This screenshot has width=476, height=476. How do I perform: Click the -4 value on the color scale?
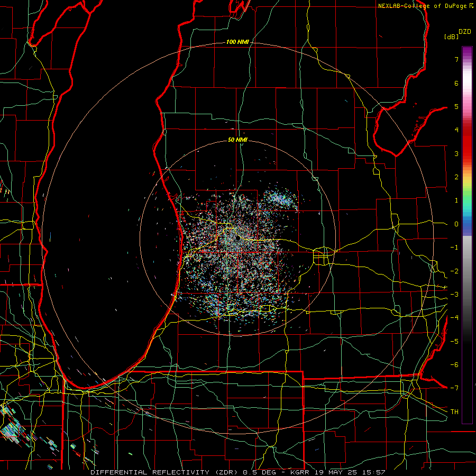pyautogui.click(x=454, y=318)
